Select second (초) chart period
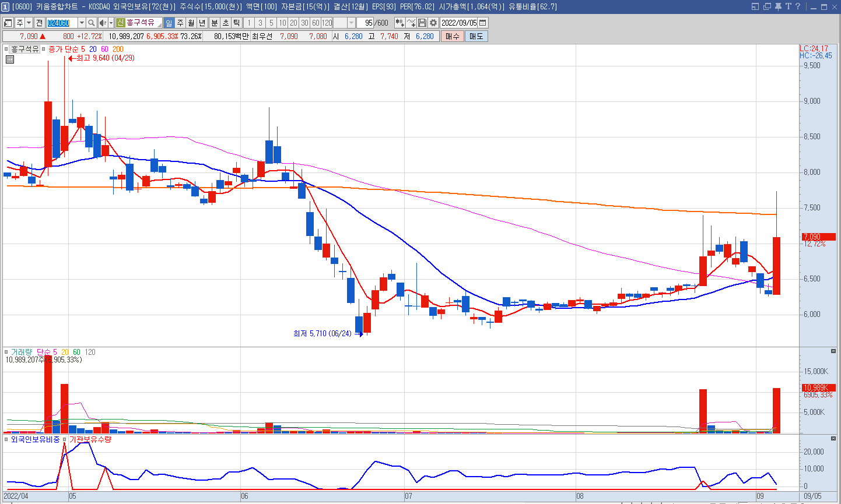 [225, 23]
